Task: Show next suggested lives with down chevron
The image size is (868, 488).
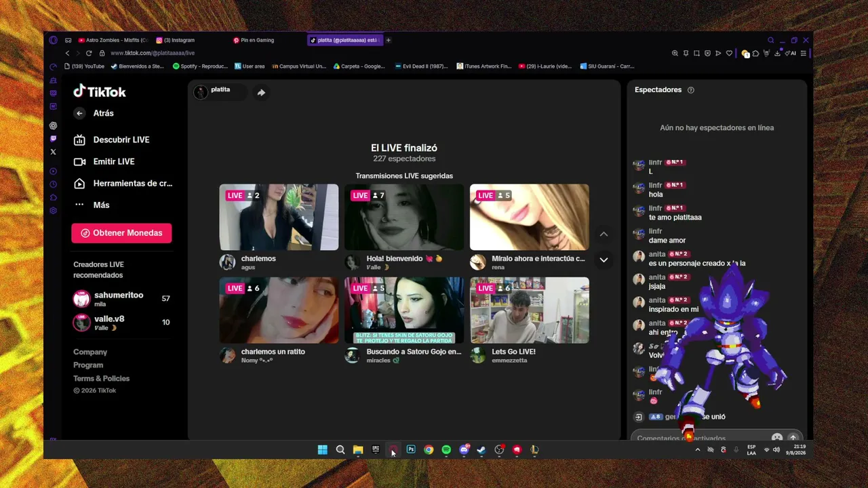Action: (604, 260)
